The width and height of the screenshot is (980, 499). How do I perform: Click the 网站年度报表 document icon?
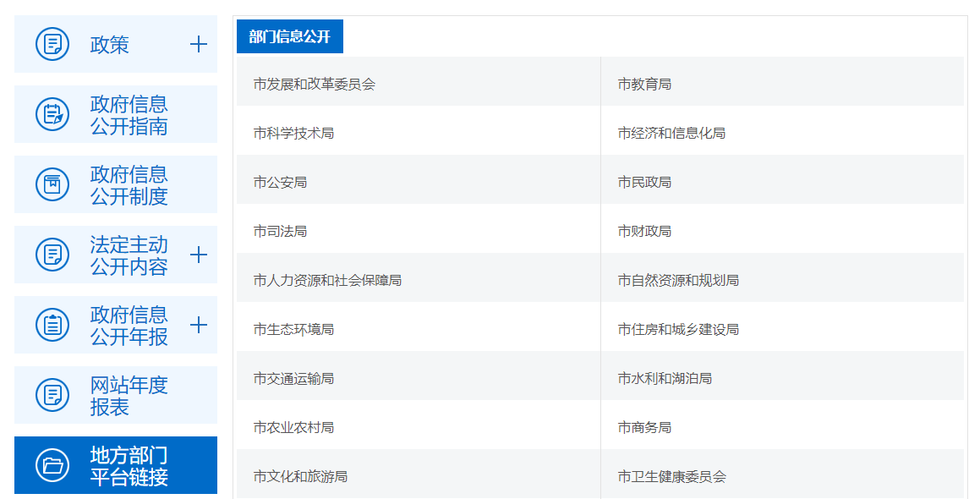[52, 395]
